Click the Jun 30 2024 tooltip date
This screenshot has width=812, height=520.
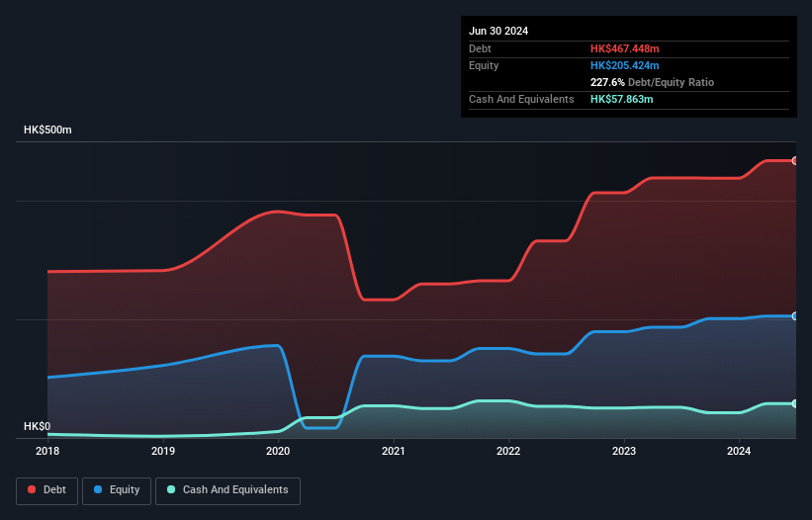(x=498, y=31)
